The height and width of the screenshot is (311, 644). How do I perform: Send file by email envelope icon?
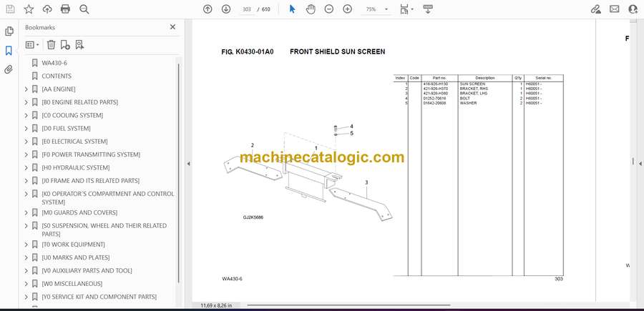[615, 9]
